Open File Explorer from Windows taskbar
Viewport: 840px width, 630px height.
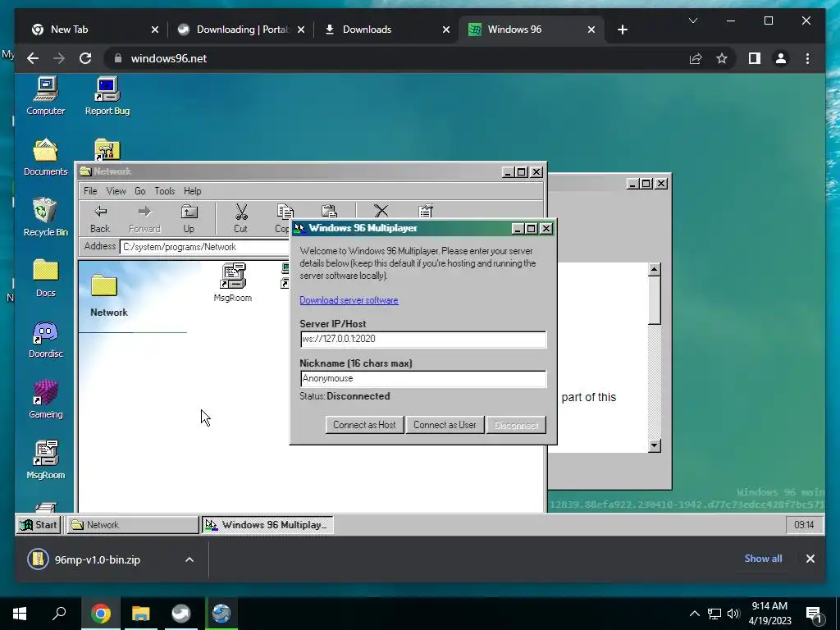[x=140, y=614]
